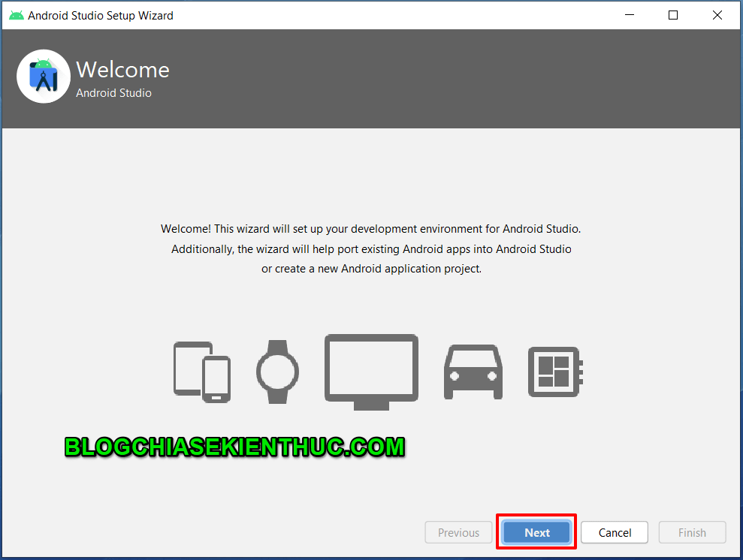743x560 pixels.
Task: Click the Next button
Action: [536, 532]
